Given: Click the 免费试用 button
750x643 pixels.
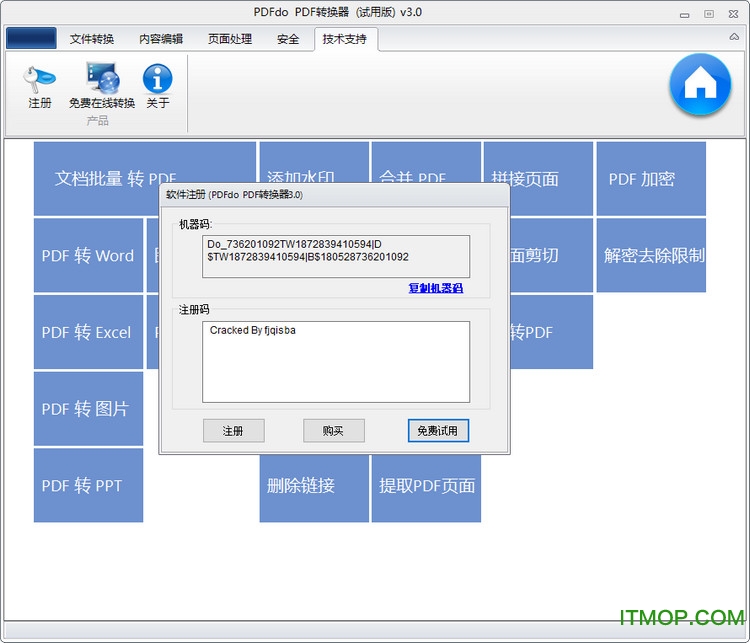Looking at the screenshot, I should [x=438, y=431].
